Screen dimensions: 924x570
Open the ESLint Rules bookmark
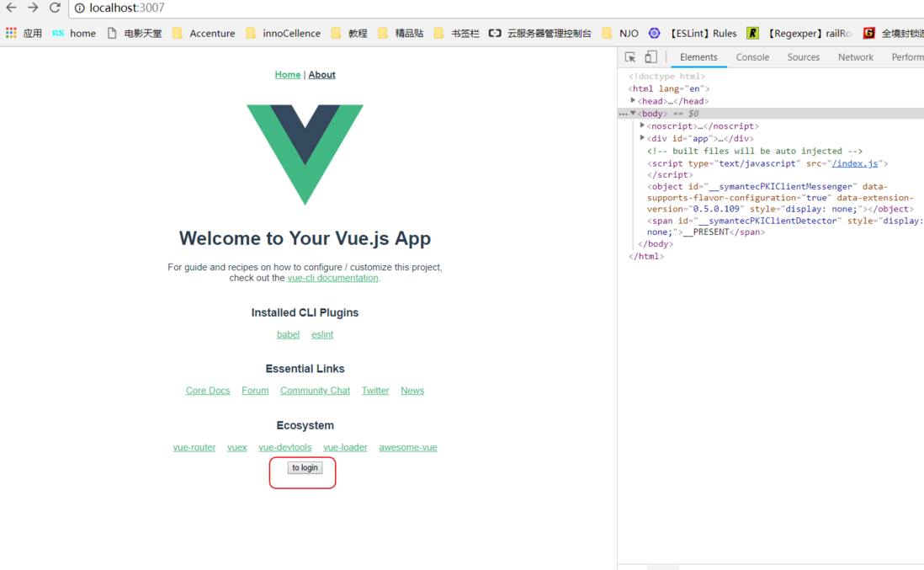(x=693, y=33)
